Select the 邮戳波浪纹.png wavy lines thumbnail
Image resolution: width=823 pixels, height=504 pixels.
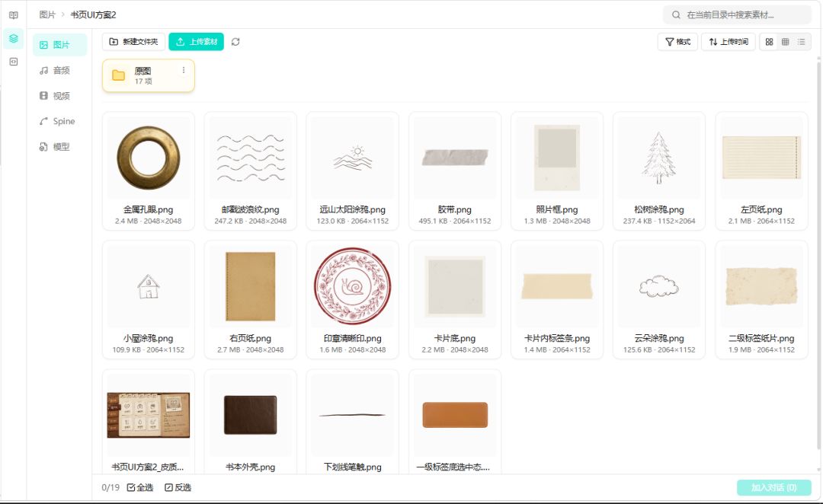click(x=251, y=158)
